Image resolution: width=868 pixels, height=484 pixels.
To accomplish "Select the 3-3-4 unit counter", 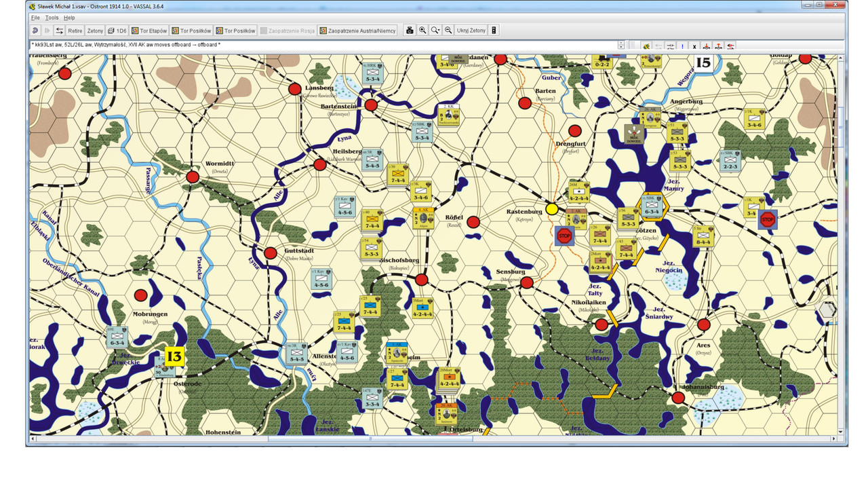I will pos(372,398).
